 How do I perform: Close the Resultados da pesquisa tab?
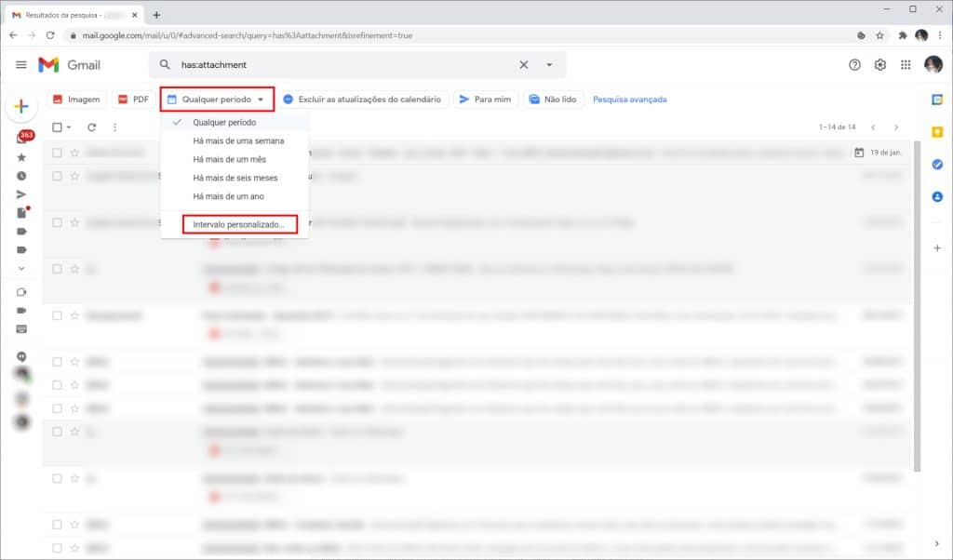pyautogui.click(x=134, y=15)
